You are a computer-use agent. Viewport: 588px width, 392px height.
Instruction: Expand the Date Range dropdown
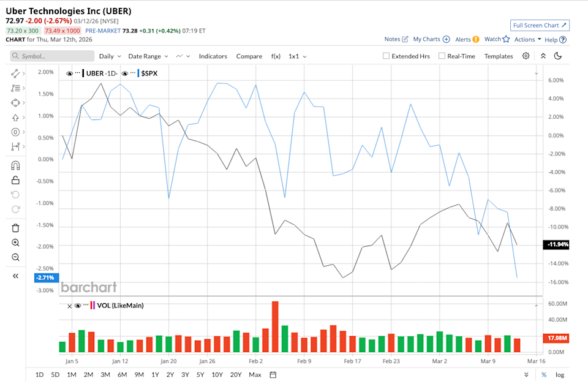148,56
